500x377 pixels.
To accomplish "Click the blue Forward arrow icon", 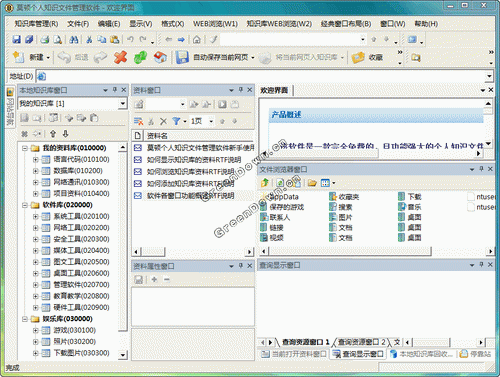I will click(181, 40).
